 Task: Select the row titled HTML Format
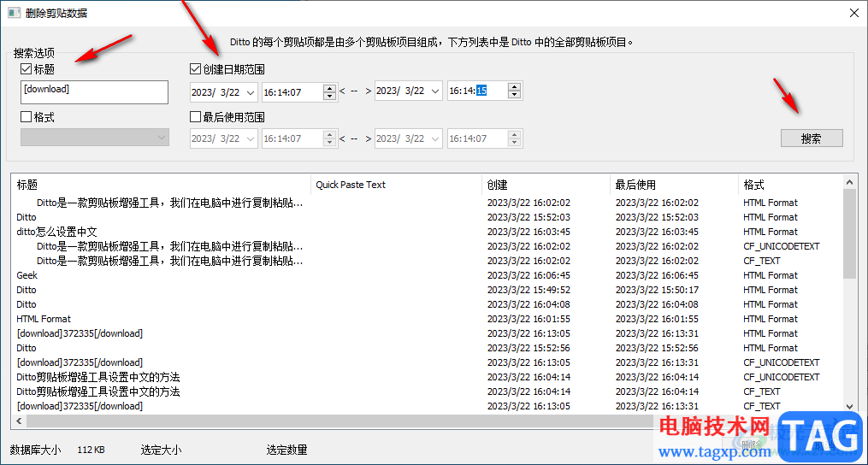427,319
